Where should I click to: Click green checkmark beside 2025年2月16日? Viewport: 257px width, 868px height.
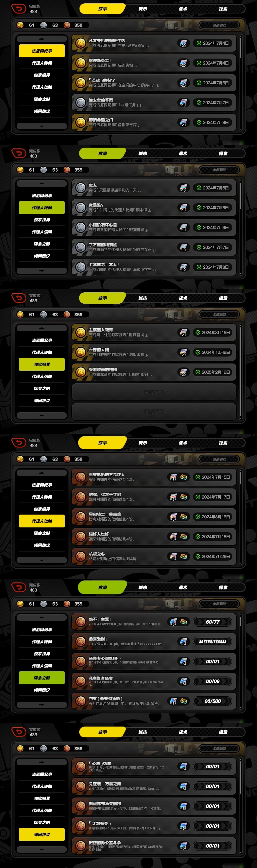198,372
